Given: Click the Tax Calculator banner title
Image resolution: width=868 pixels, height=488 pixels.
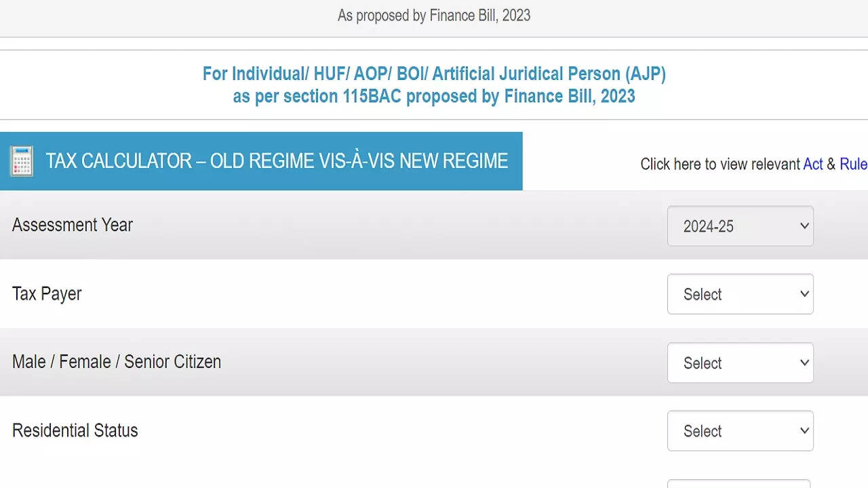Looking at the screenshot, I should tap(277, 161).
